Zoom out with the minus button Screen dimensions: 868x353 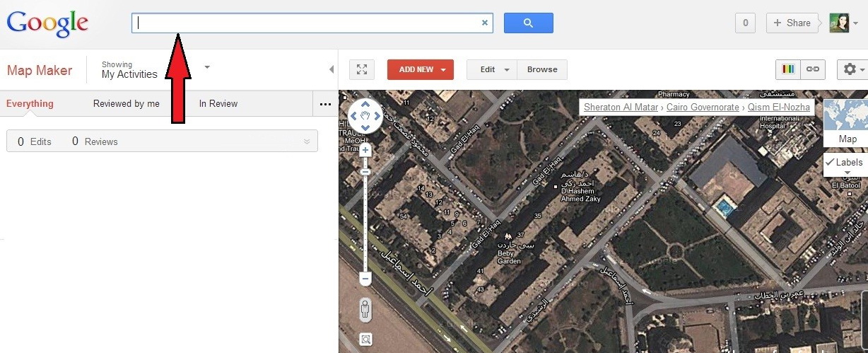click(365, 279)
